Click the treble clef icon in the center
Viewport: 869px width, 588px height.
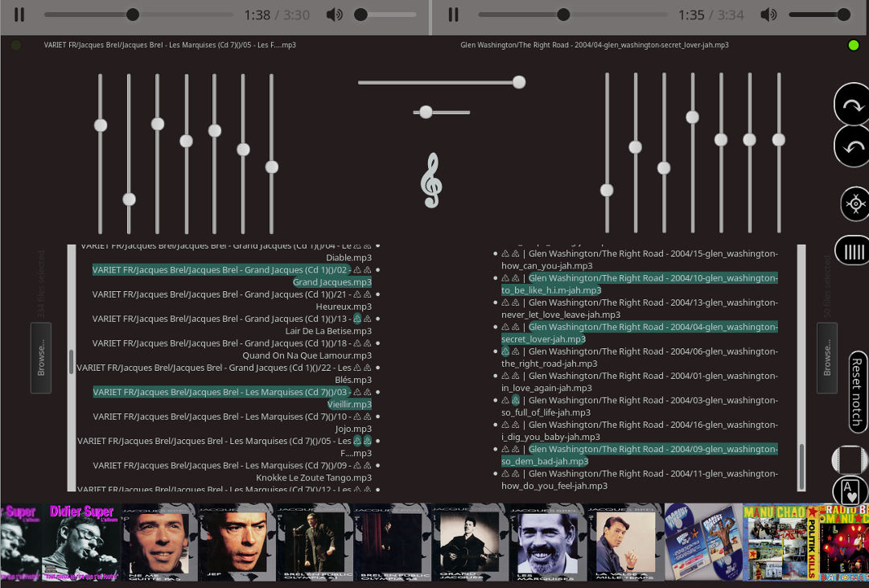[x=431, y=181]
